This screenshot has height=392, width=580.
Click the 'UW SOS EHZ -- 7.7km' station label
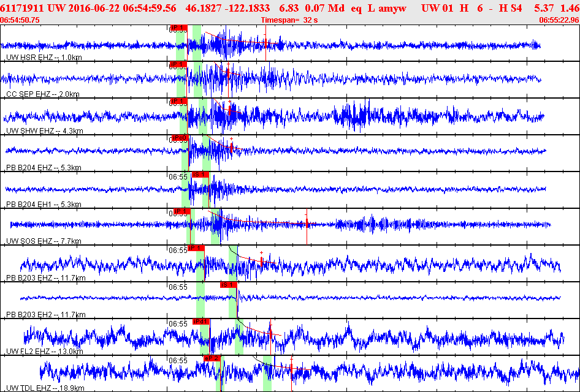44,241
